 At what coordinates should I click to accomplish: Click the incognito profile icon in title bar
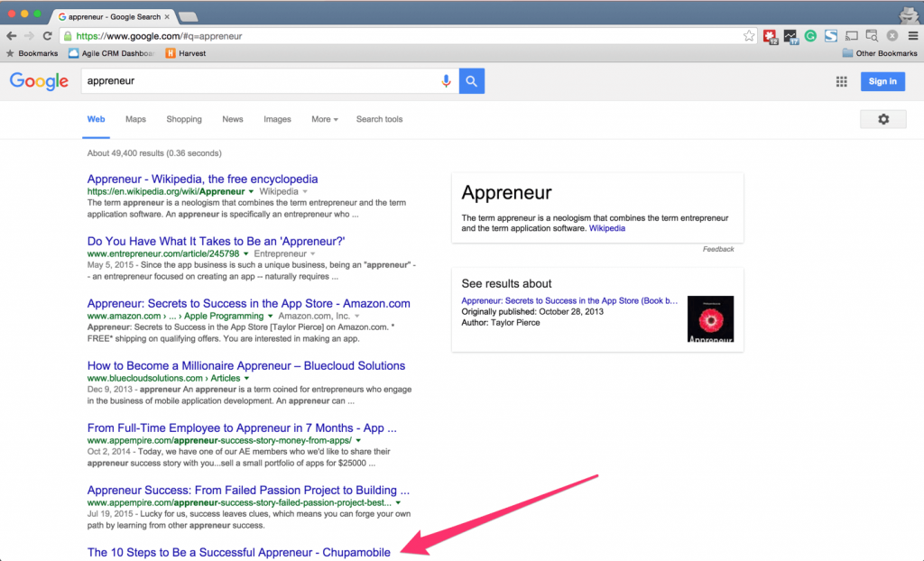click(x=908, y=15)
